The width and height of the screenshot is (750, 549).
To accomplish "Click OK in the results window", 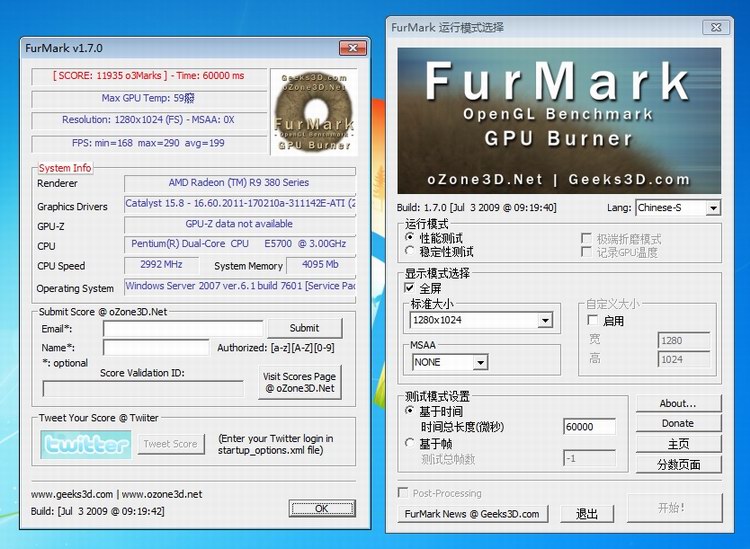I will [x=322, y=508].
